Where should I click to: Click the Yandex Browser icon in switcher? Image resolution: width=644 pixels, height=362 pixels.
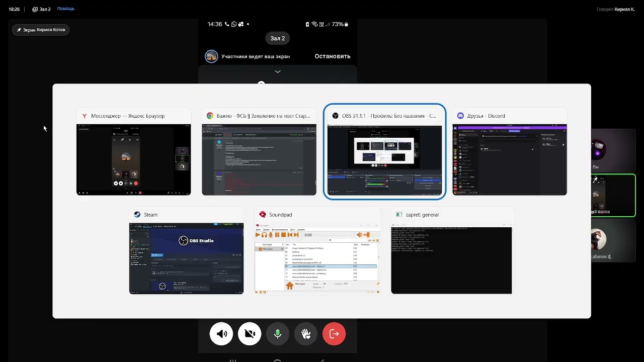point(85,116)
